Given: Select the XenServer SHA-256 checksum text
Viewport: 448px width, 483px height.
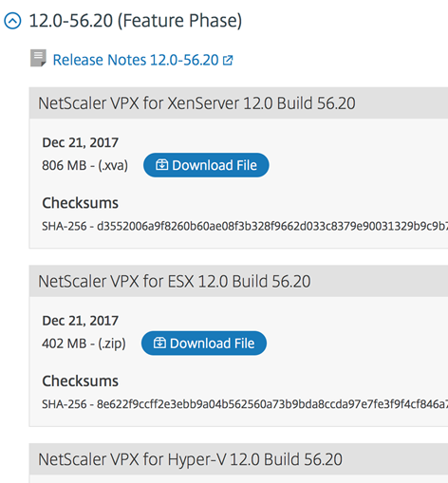Looking at the screenshot, I should click(245, 226).
